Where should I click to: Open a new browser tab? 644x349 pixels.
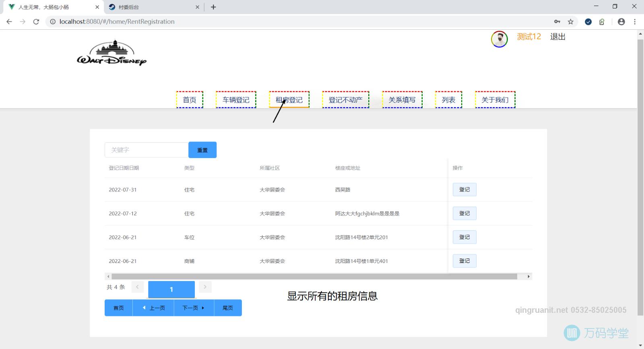click(213, 7)
